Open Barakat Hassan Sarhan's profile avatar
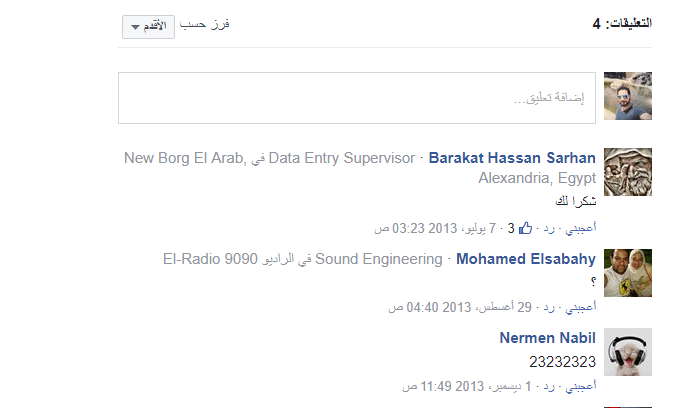 click(x=628, y=172)
